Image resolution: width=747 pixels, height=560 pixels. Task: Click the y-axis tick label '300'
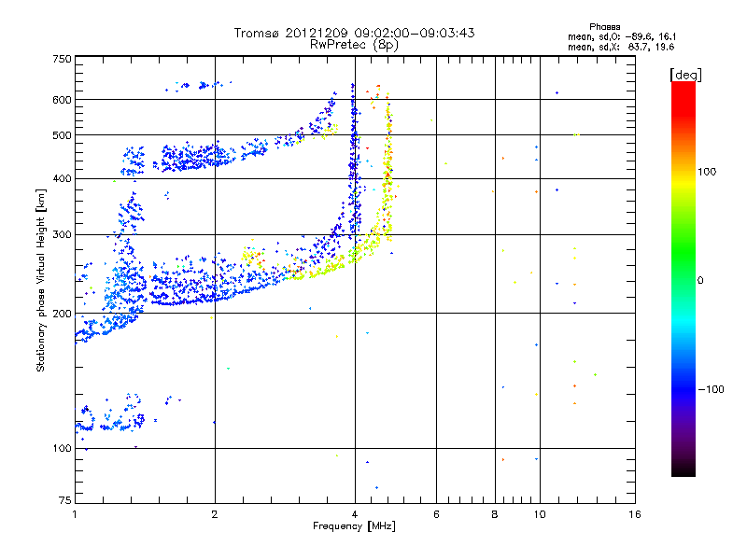62,235
